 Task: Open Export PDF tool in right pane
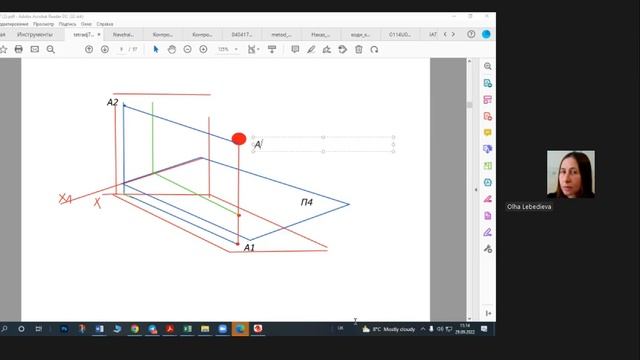tap(487, 83)
